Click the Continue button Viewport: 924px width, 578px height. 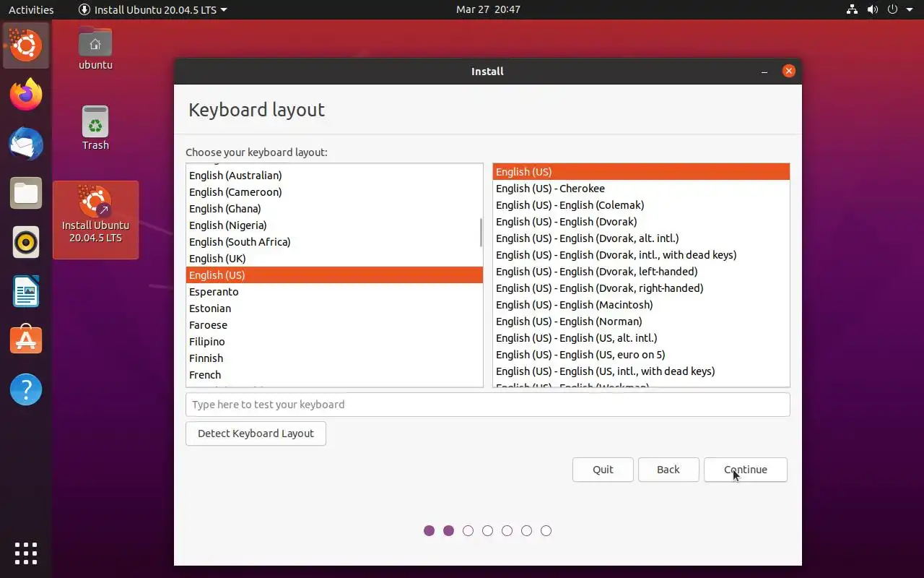click(x=746, y=470)
